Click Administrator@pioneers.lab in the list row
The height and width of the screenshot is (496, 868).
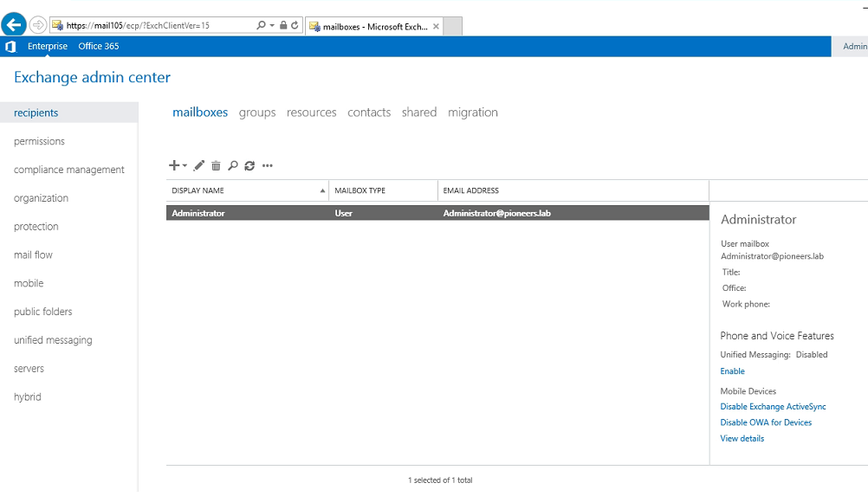pos(496,213)
